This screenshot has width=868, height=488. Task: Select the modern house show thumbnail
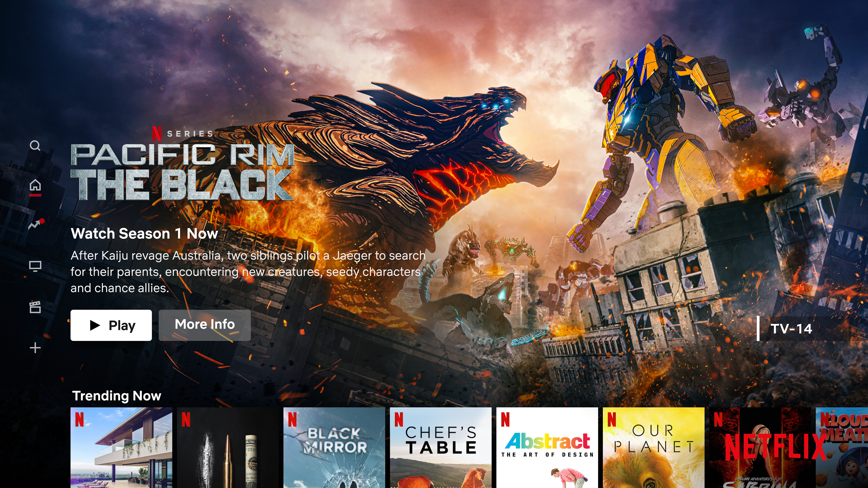click(121, 447)
